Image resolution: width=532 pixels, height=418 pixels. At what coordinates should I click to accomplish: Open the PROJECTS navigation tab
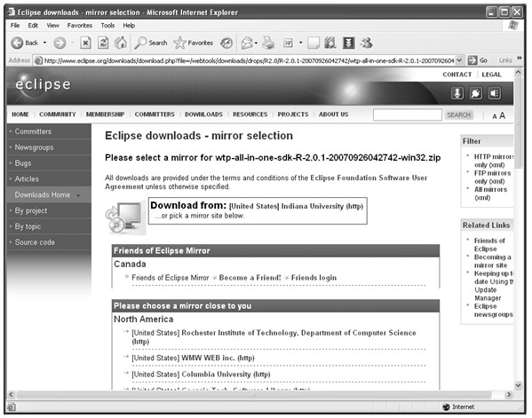pyautogui.click(x=293, y=114)
